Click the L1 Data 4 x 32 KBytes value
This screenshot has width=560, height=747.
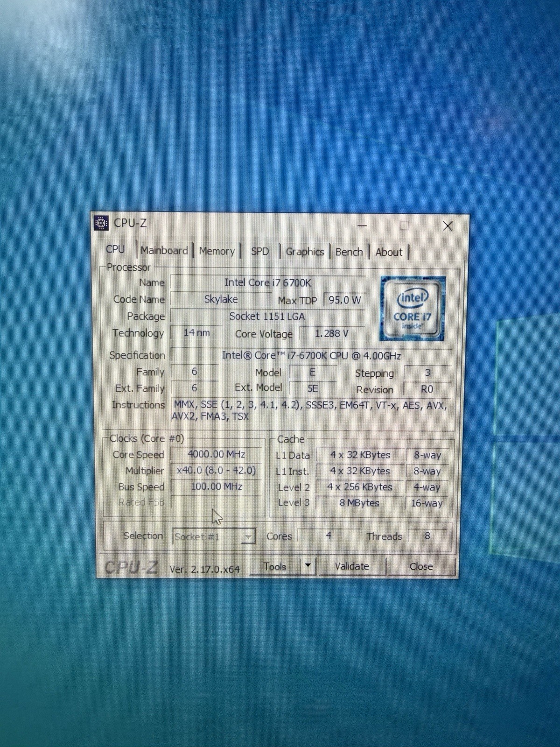(x=360, y=455)
